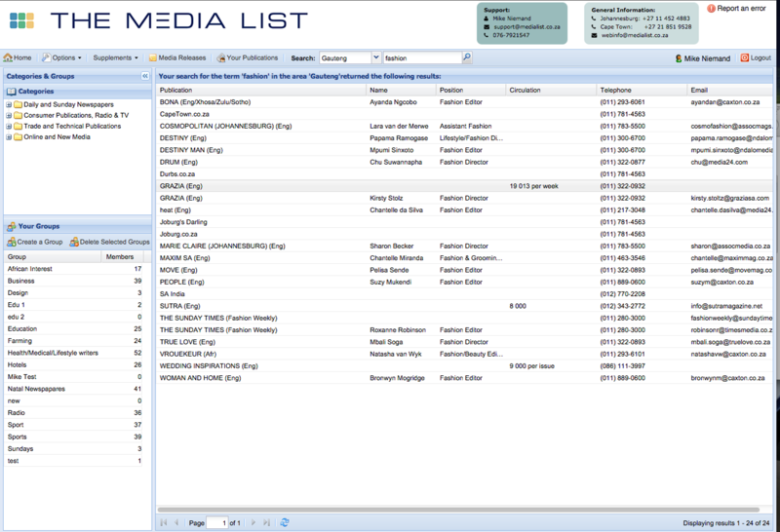Image resolution: width=780 pixels, height=532 pixels.
Task: Go to last page icon
Action: pyautogui.click(x=266, y=522)
